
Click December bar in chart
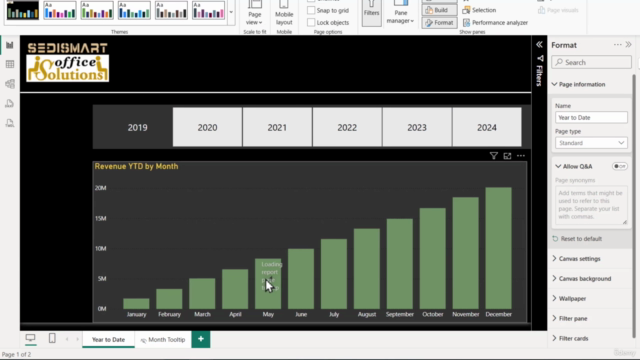498,248
